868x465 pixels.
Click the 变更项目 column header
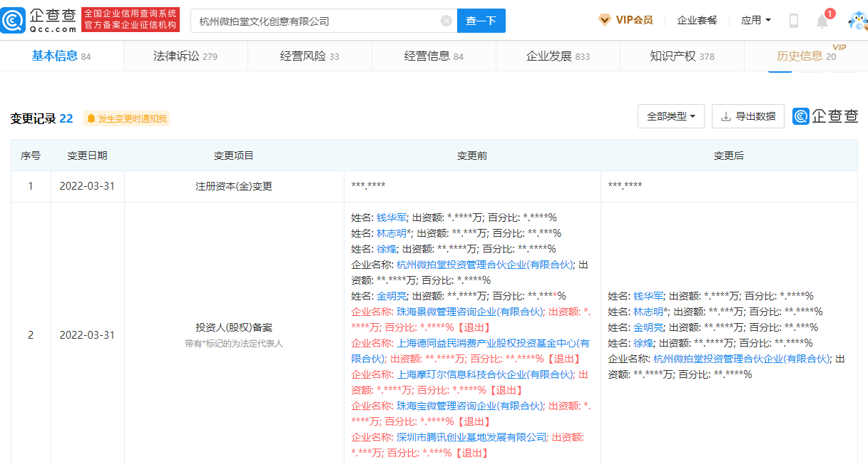(234, 155)
